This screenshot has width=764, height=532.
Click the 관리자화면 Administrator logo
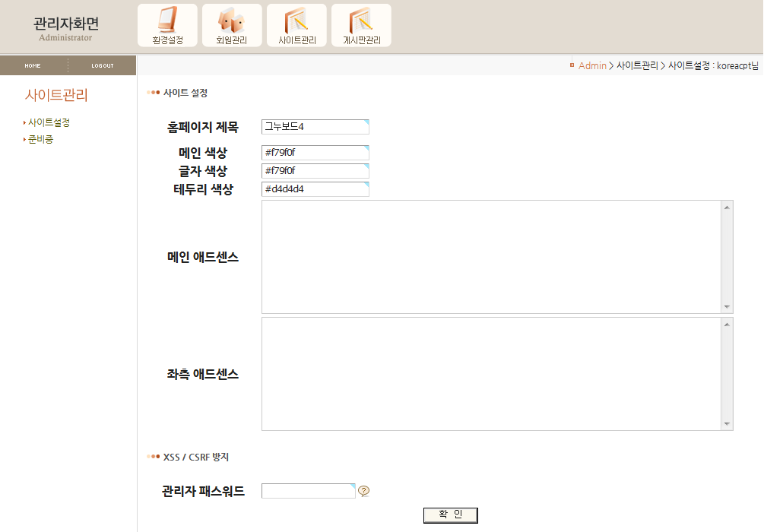66,27
